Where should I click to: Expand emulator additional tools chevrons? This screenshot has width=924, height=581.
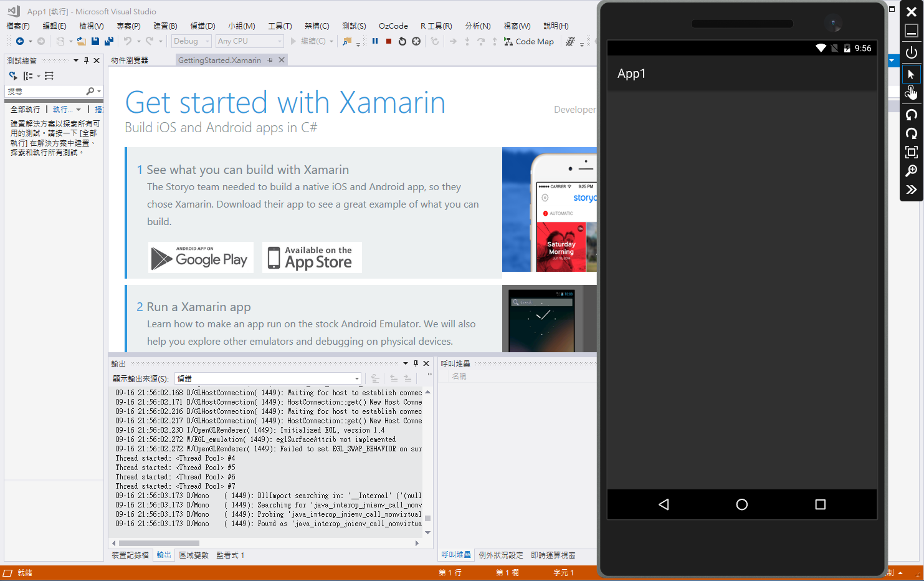912,190
